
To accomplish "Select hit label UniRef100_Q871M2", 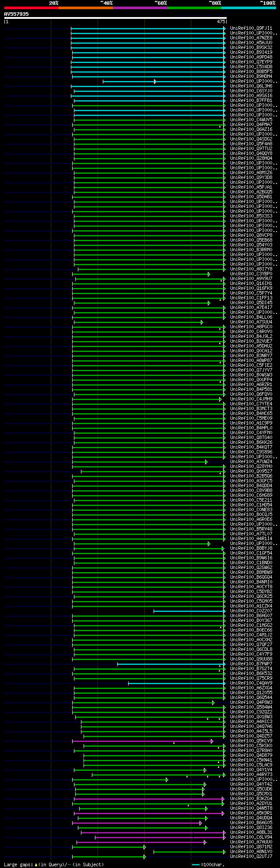I will [x=251, y=847].
